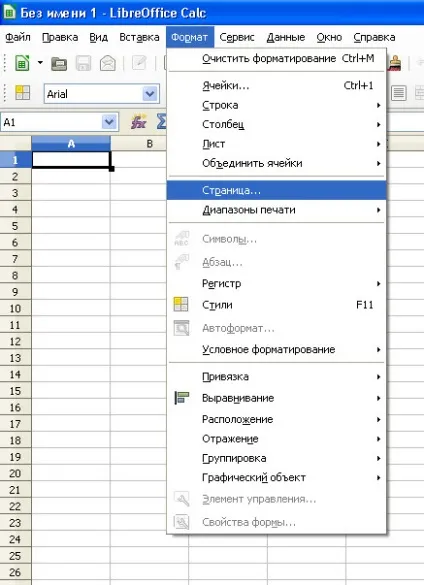Click the Edit file mode icon
Image resolution: width=424 pixels, height=585 pixels.
[x=139, y=63]
